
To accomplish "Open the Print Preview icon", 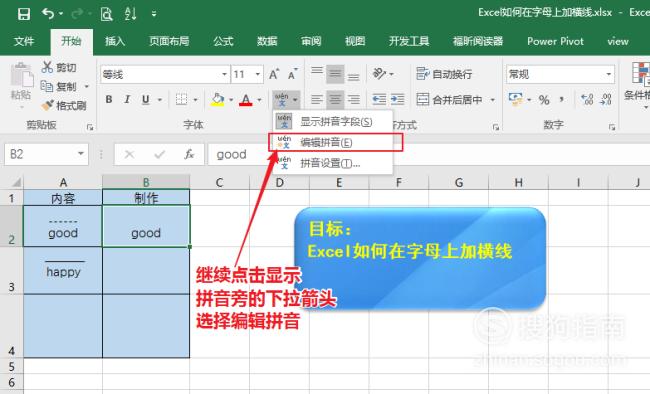I will tap(107, 14).
